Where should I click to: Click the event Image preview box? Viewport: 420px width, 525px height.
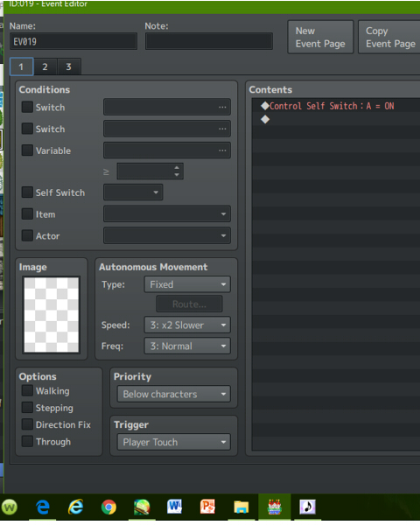tap(52, 315)
